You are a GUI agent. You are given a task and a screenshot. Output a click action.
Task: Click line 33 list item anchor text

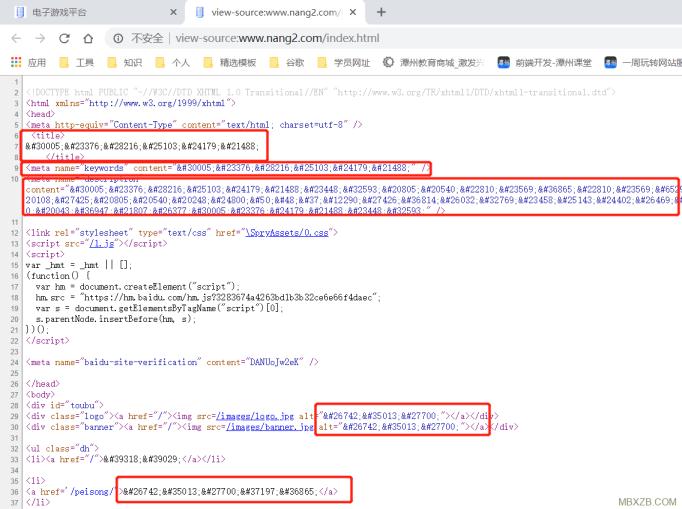(x=141, y=459)
